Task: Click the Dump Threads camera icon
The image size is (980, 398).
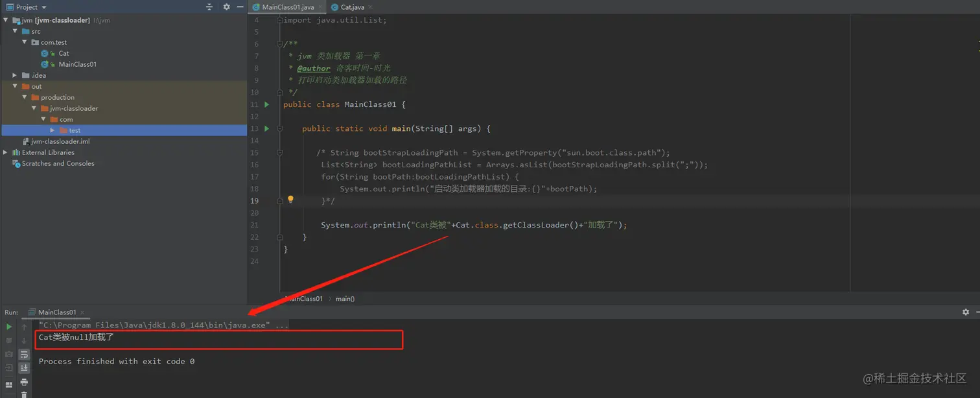Action: (9, 354)
